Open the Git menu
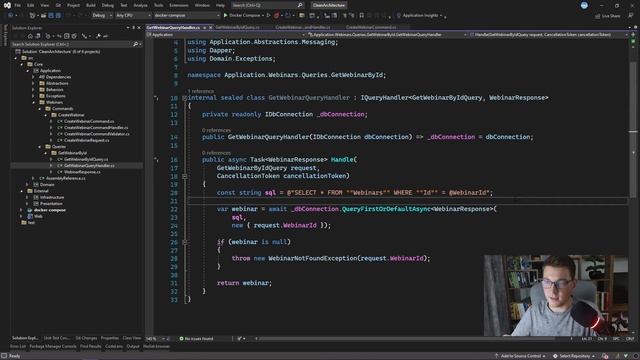Screen dimensions: 640x360 58,5
